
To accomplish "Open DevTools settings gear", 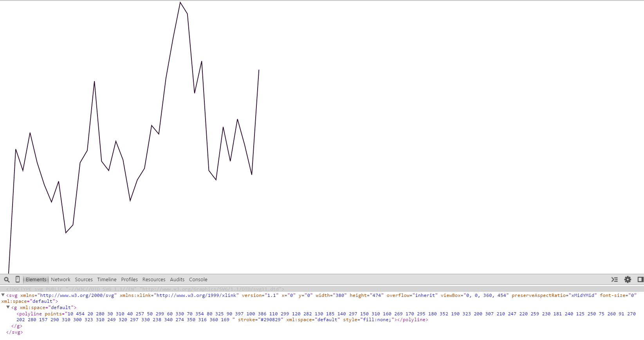I will (x=628, y=280).
